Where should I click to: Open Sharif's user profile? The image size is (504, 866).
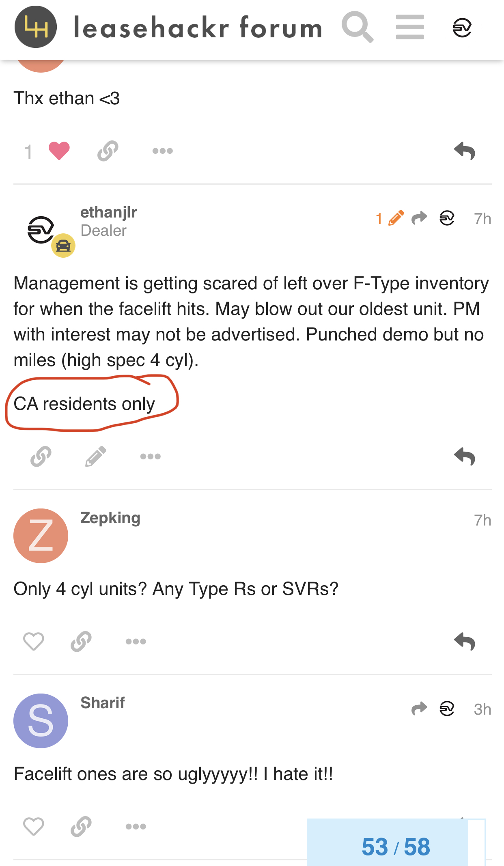[x=102, y=702]
